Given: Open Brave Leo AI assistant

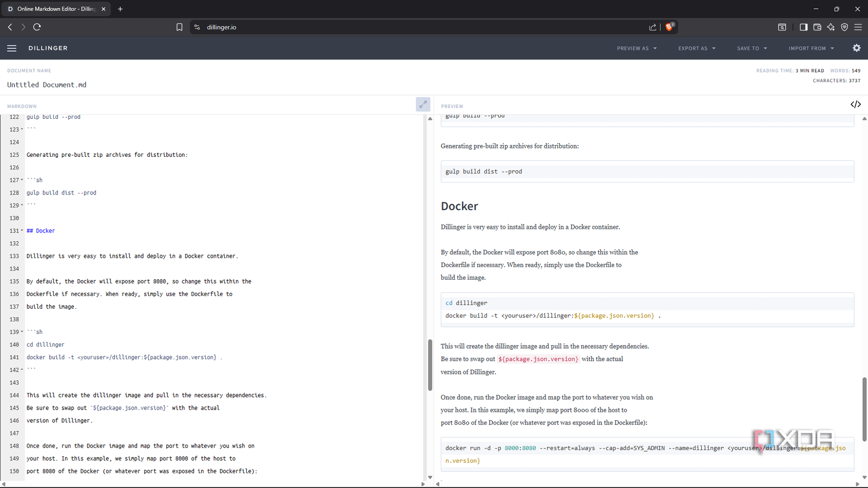Looking at the screenshot, I should click(831, 27).
